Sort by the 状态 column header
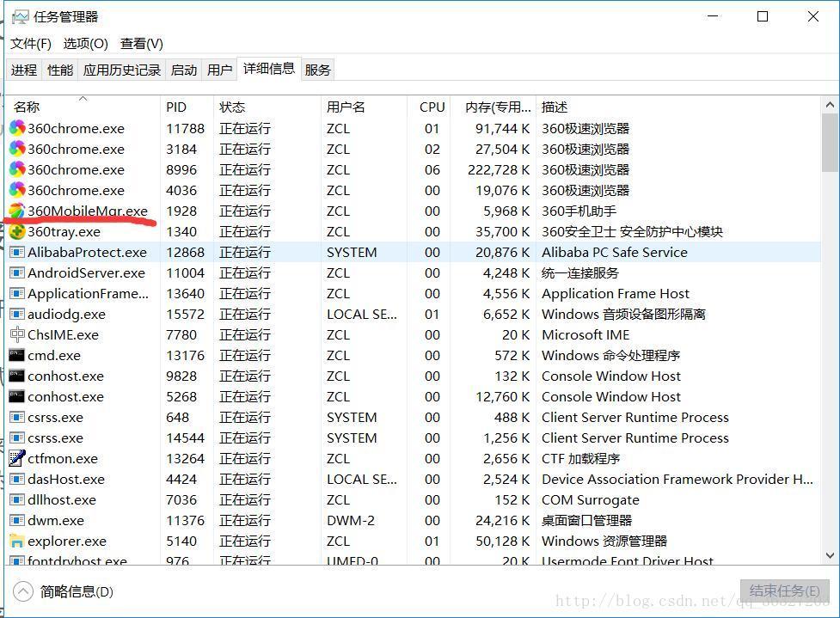840x618 pixels. pos(267,107)
